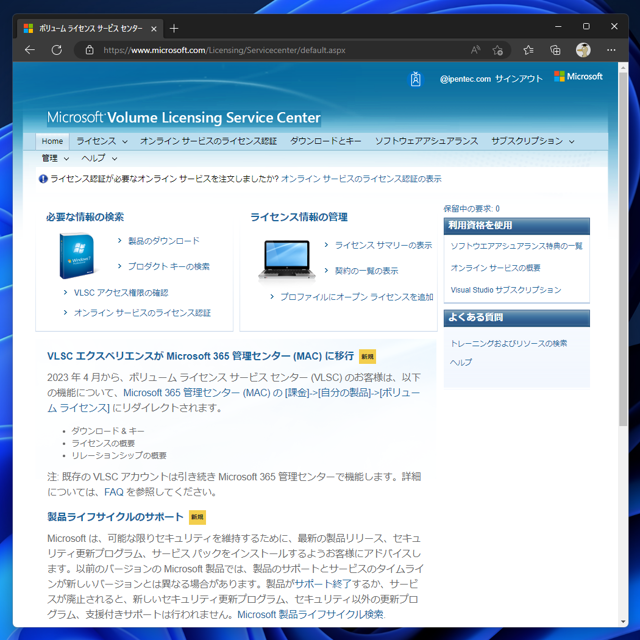Click the VLSC エクスペリエンスが Microsoft 365 heading
640x640 pixels.
(x=200, y=356)
